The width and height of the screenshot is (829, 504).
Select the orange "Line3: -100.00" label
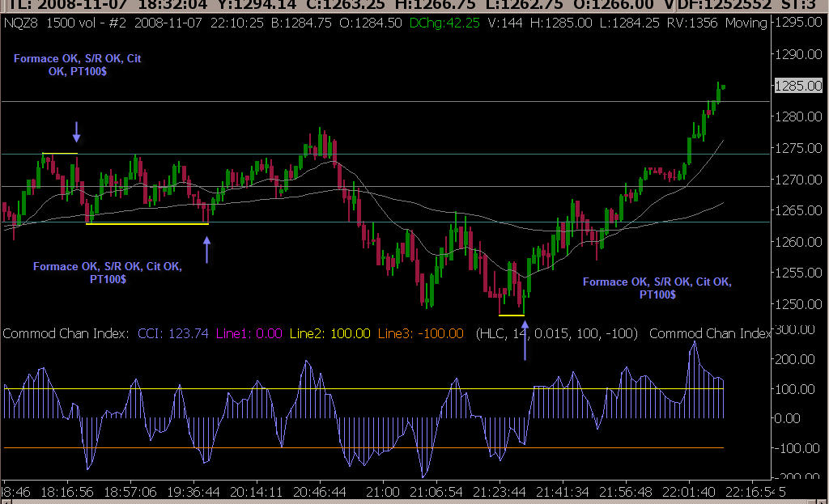(x=420, y=334)
